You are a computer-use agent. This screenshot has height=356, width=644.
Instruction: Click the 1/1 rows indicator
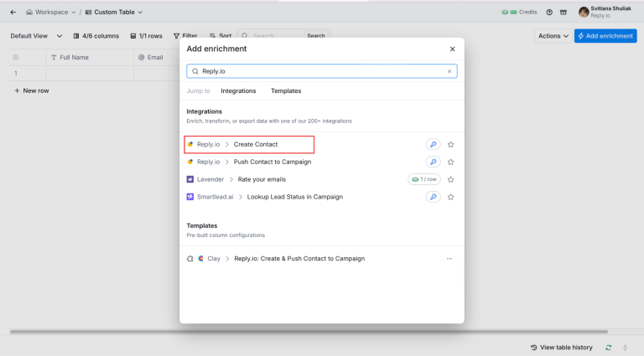click(x=146, y=36)
